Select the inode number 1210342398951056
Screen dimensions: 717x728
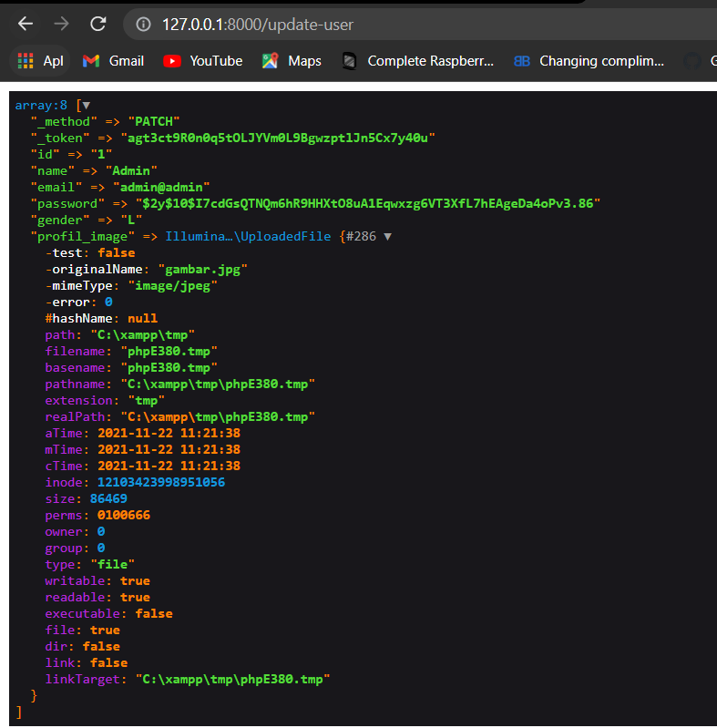click(161, 482)
